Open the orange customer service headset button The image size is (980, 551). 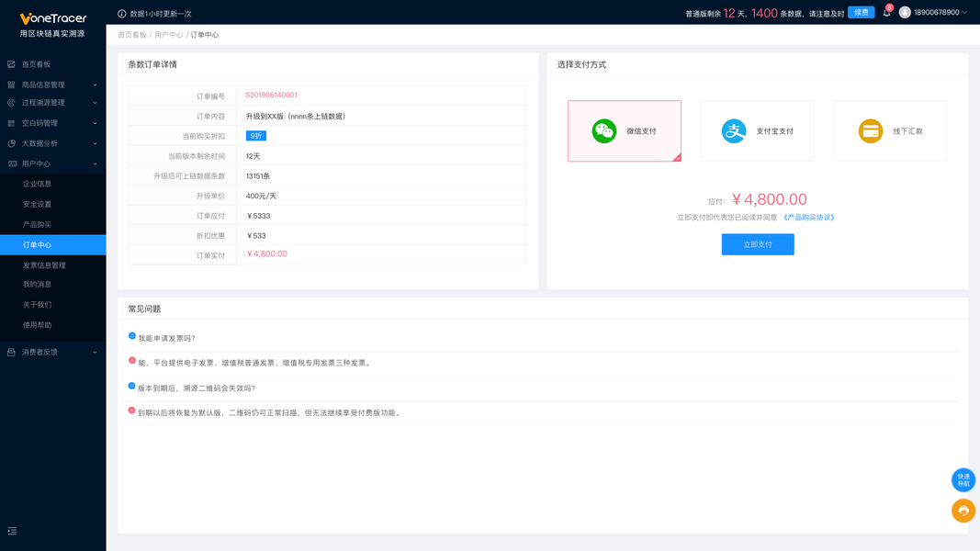pos(963,511)
